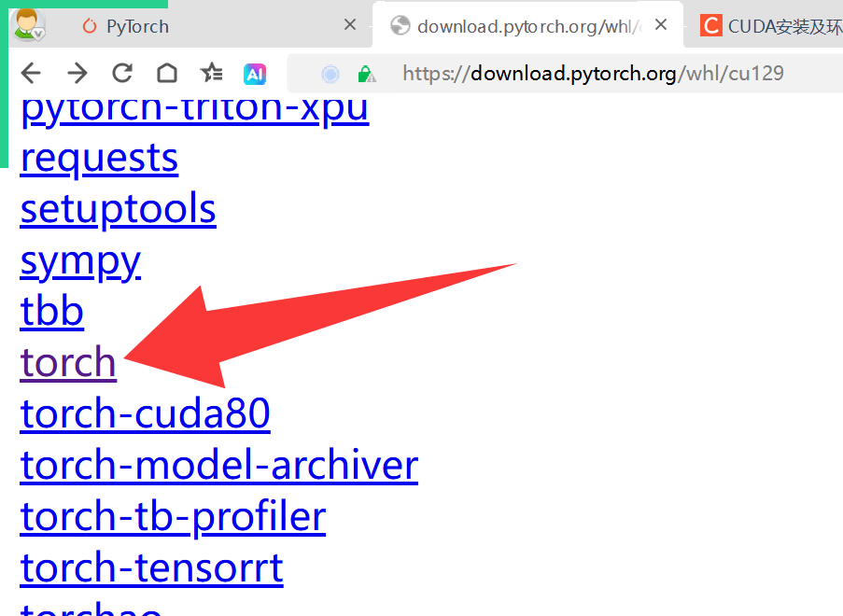Click the blue shield icon in address bar

(x=330, y=74)
